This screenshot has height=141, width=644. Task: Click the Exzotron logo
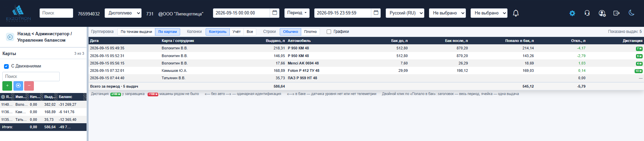pyautogui.click(x=18, y=13)
